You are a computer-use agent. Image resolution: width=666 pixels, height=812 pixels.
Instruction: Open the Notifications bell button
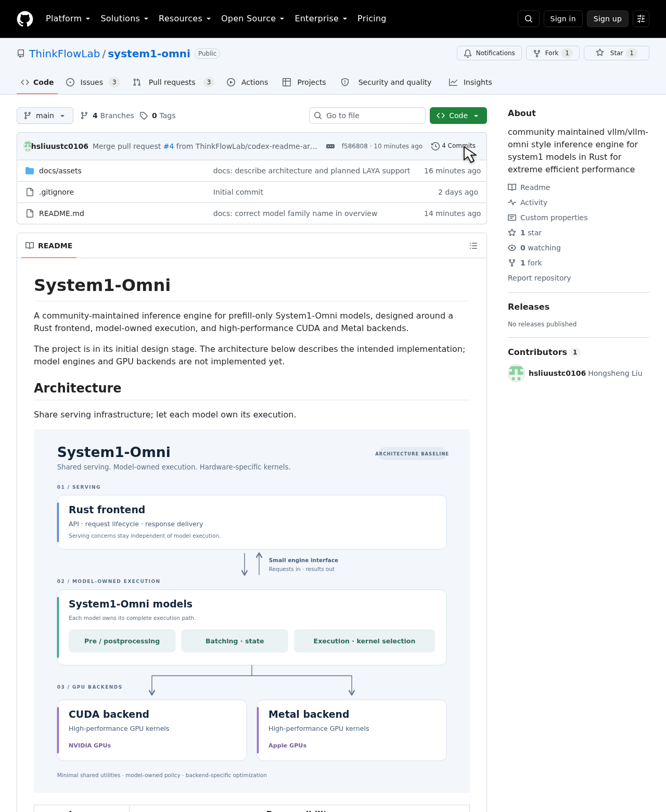(489, 53)
